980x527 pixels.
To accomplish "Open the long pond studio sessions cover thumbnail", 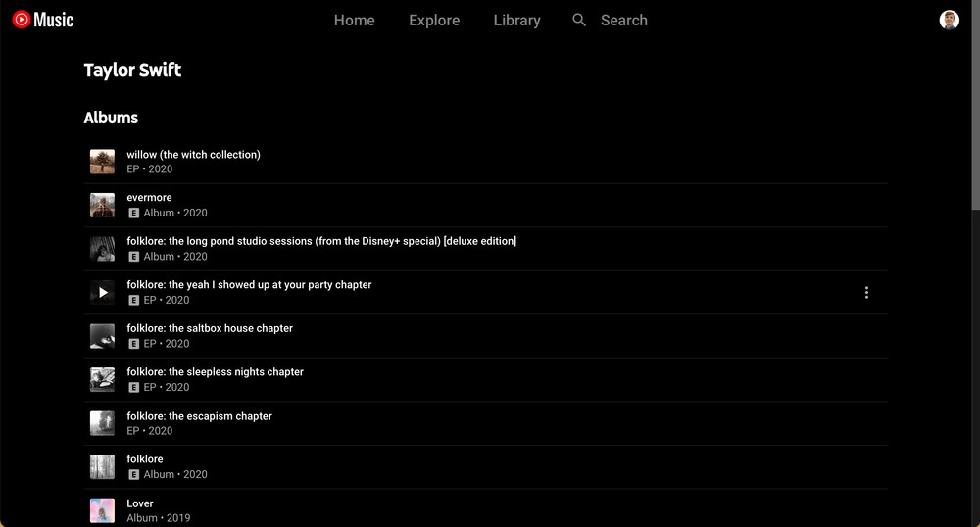I will click(x=103, y=249).
